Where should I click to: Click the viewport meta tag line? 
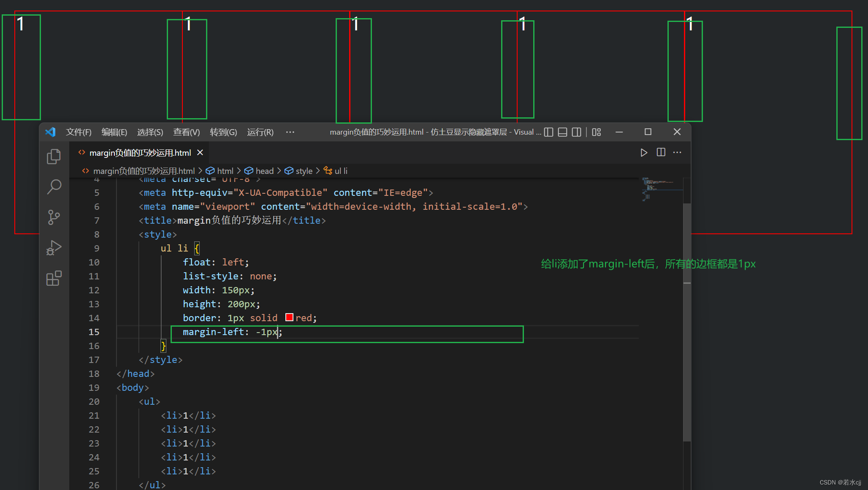333,207
